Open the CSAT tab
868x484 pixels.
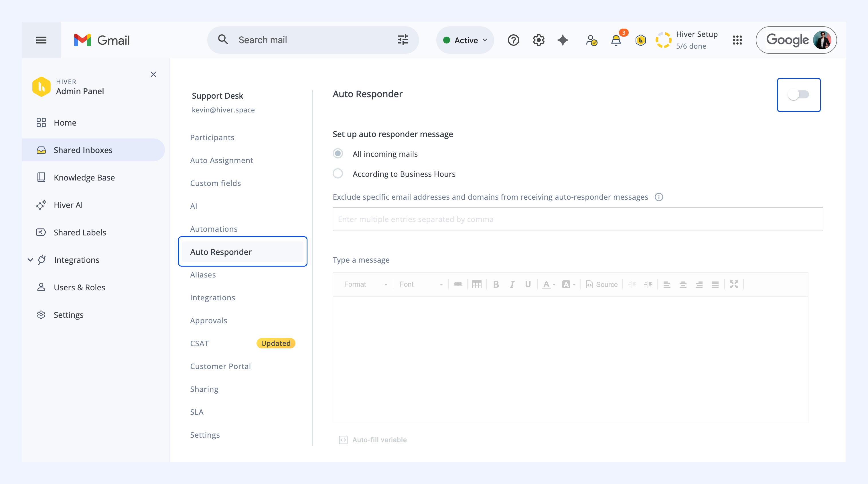click(200, 343)
